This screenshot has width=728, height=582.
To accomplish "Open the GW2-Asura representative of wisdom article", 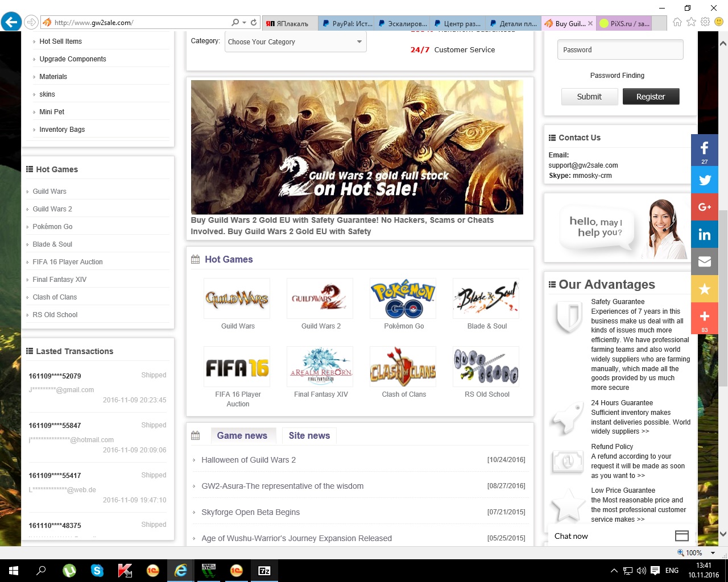I will click(282, 486).
